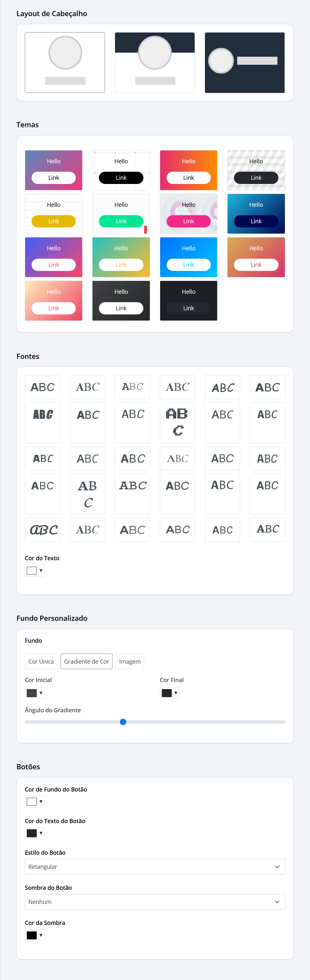Select the cursive script ABC font

pyautogui.click(x=43, y=530)
